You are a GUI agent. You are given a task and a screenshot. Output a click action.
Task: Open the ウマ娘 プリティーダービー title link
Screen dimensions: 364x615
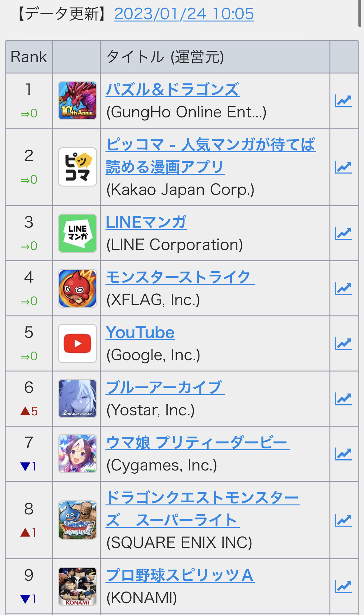198,443
